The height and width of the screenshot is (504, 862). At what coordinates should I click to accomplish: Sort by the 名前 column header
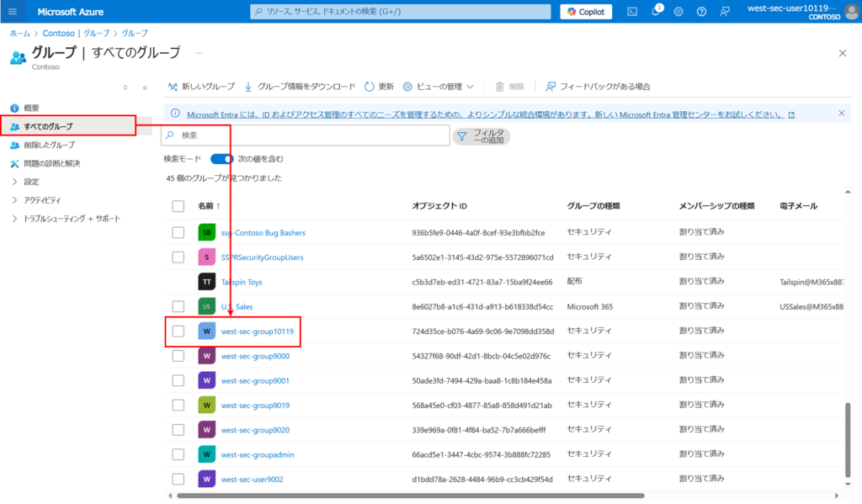click(209, 206)
